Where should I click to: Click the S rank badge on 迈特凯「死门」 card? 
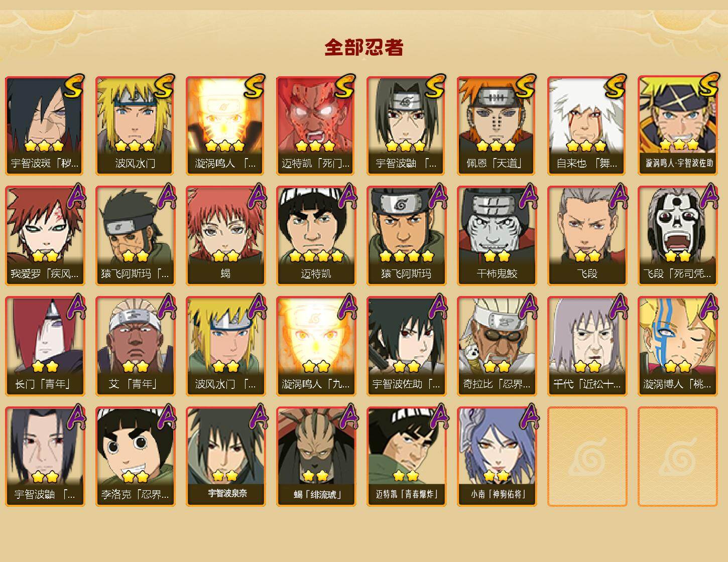click(345, 85)
